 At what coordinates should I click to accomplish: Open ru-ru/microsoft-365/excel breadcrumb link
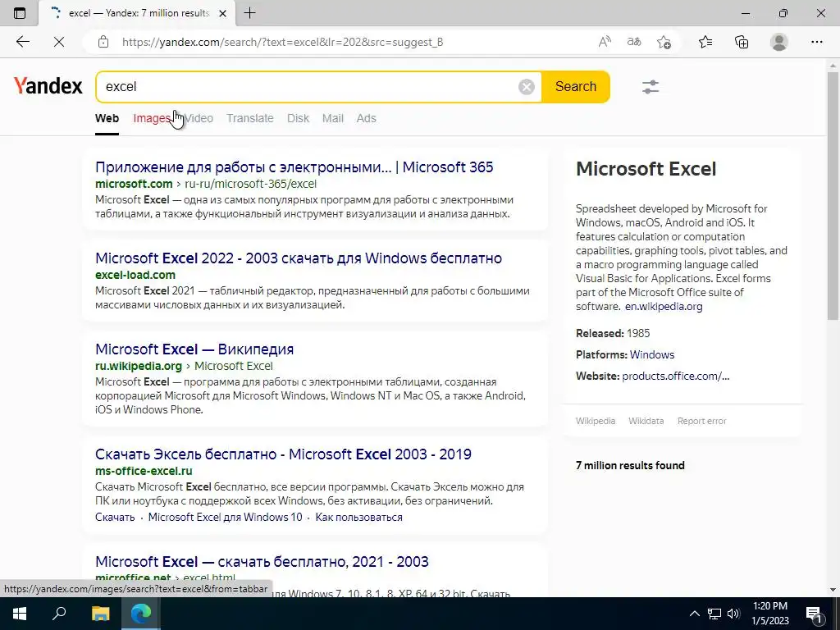click(251, 184)
